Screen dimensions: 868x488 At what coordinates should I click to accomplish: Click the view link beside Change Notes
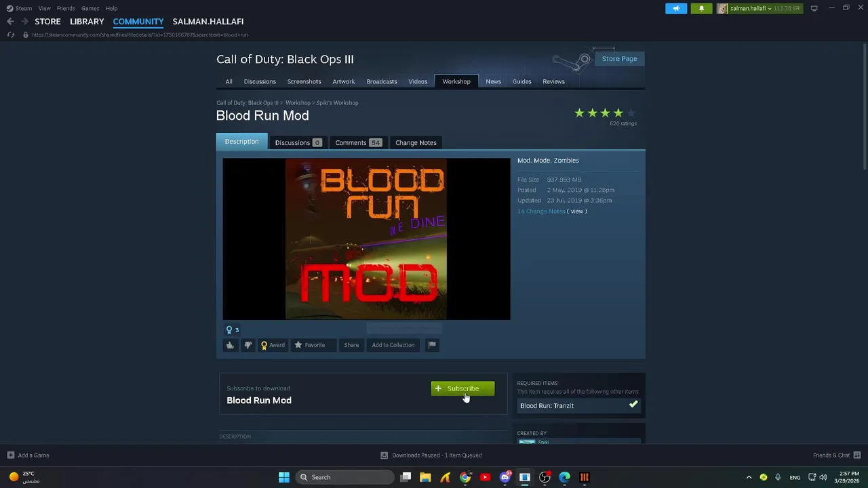point(577,211)
